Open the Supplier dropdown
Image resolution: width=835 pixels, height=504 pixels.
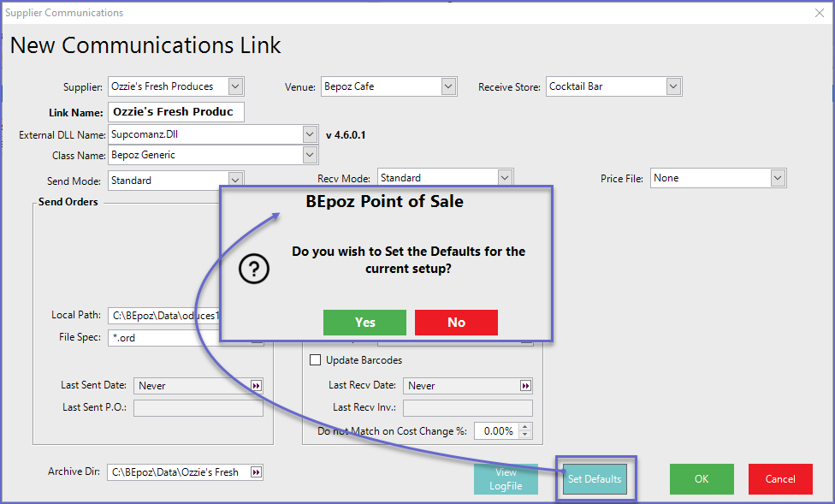pyautogui.click(x=235, y=86)
